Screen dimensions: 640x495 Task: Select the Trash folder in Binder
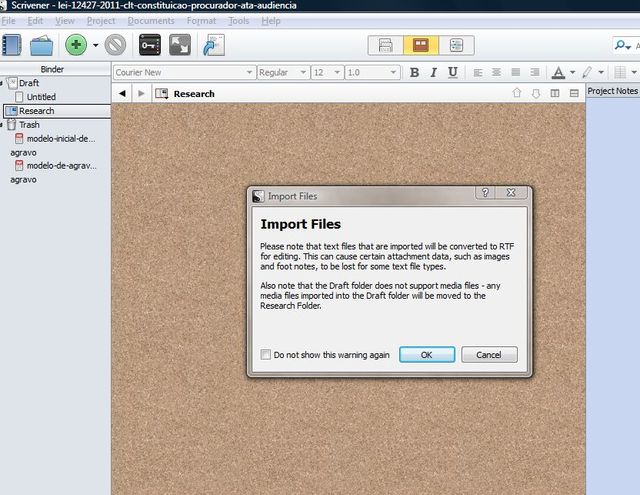point(29,125)
